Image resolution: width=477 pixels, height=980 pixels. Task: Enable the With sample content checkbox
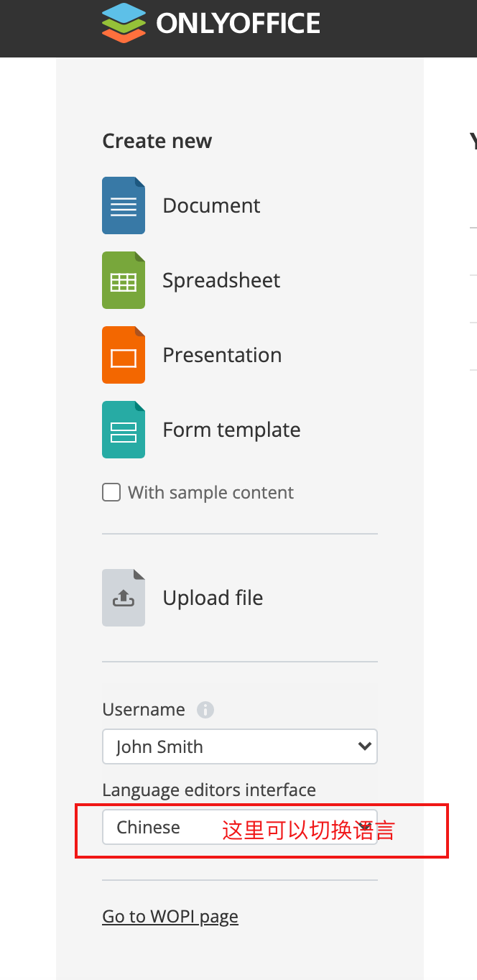click(x=111, y=492)
